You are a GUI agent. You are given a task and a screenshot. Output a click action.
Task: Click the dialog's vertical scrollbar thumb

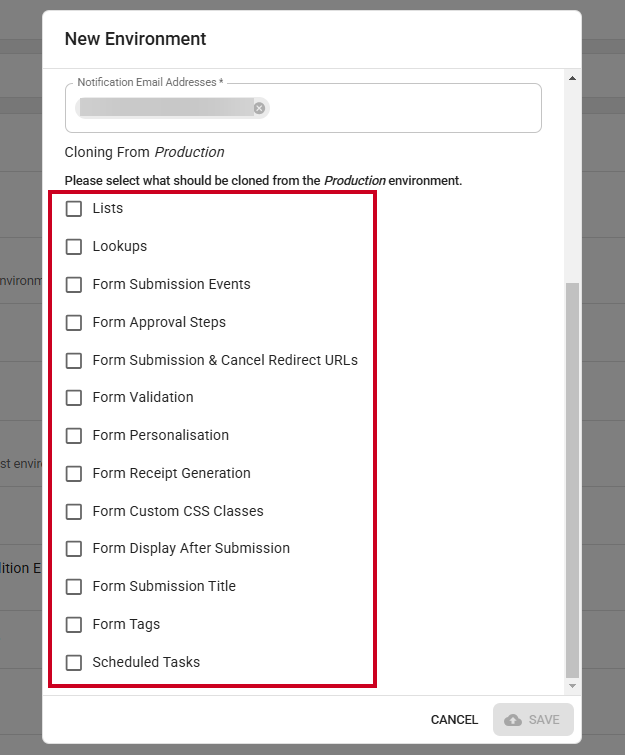click(572, 480)
